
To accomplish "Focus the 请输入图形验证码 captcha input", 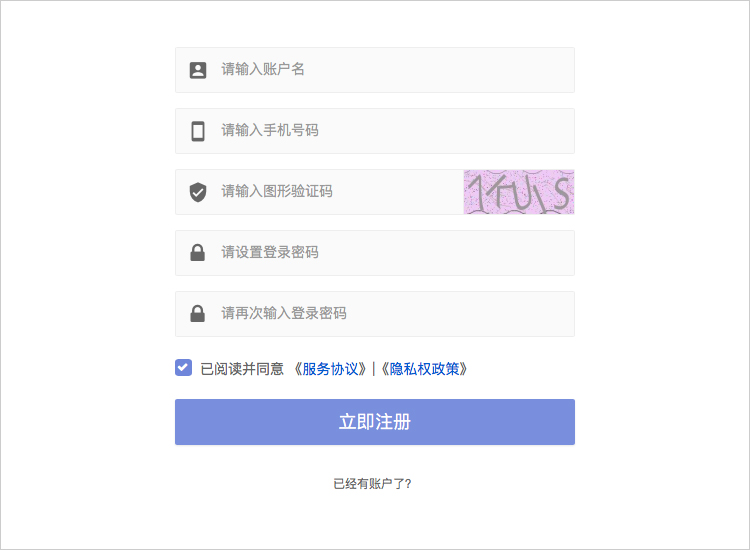I will [x=319, y=192].
